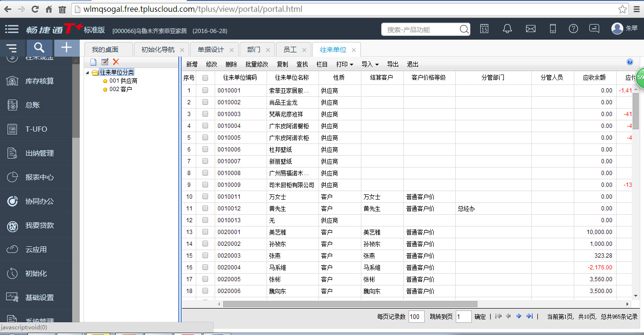This screenshot has width=644, height=335.
Task: Open the sidebar search magnifier
Action: 40,48
